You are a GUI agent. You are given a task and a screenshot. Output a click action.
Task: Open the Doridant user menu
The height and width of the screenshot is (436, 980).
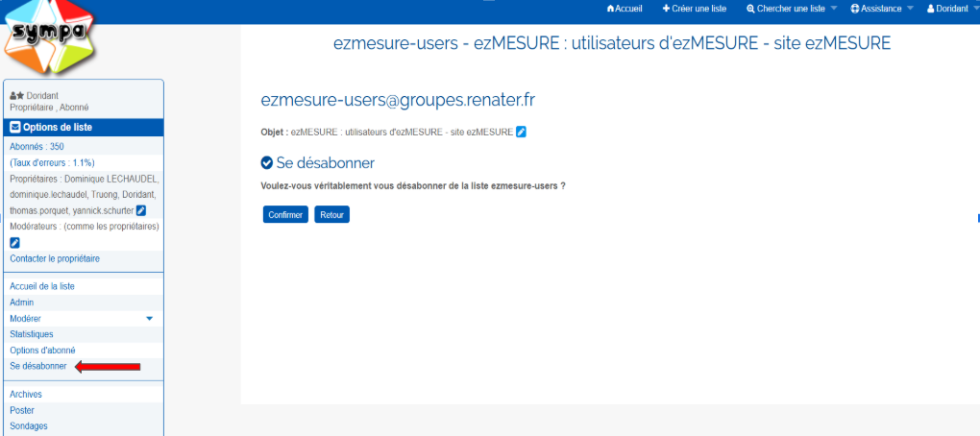(951, 9)
